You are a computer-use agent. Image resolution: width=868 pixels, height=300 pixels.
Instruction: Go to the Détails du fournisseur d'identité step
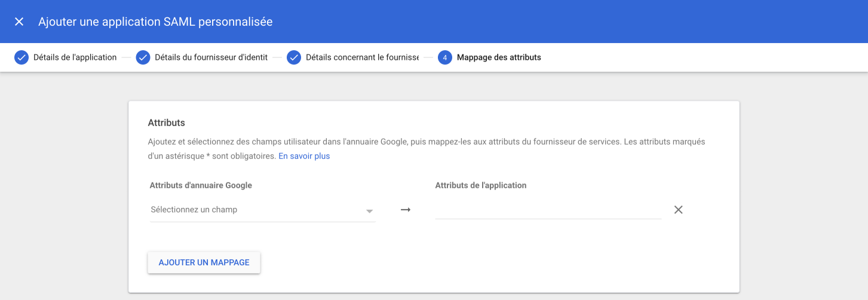tap(210, 57)
